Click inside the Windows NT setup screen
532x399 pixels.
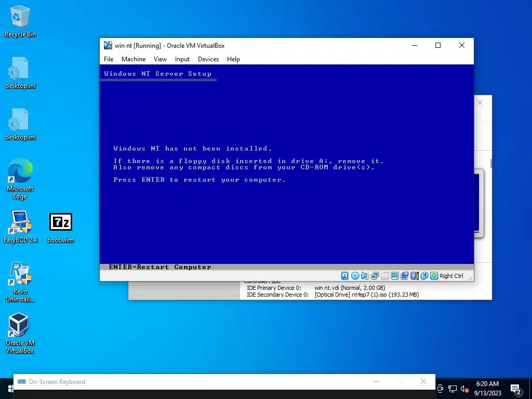[287, 164]
